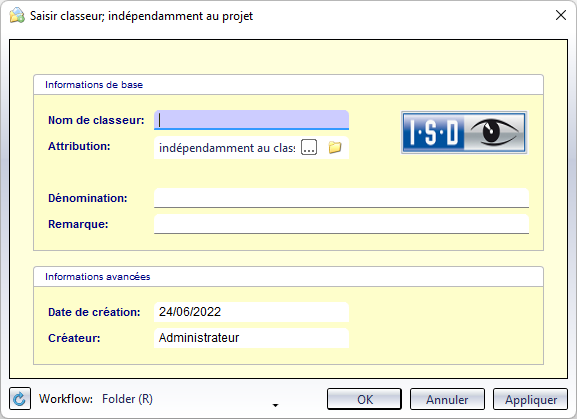Click the Annuler button

click(447, 399)
